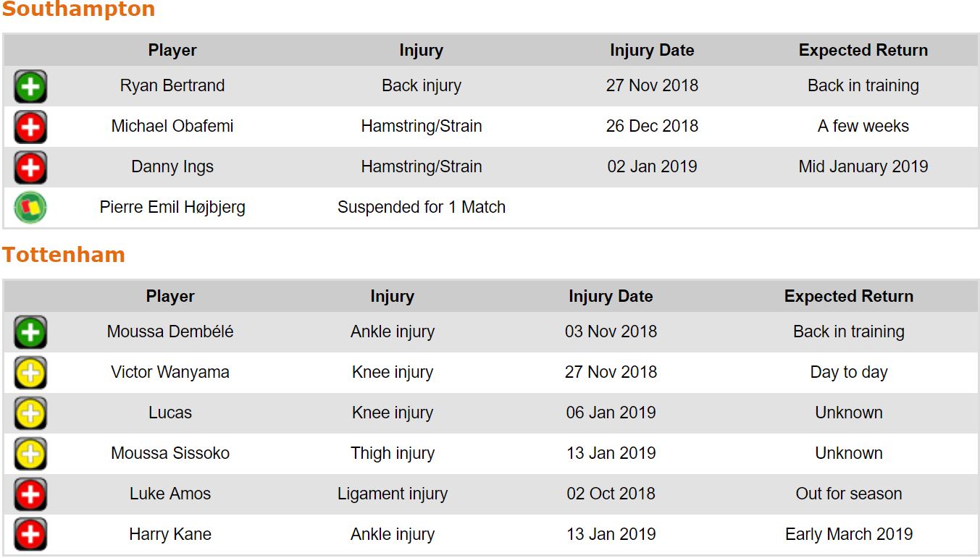The image size is (980, 558).
Task: Click Southampton table's Injury Date column header
Action: [x=652, y=51]
